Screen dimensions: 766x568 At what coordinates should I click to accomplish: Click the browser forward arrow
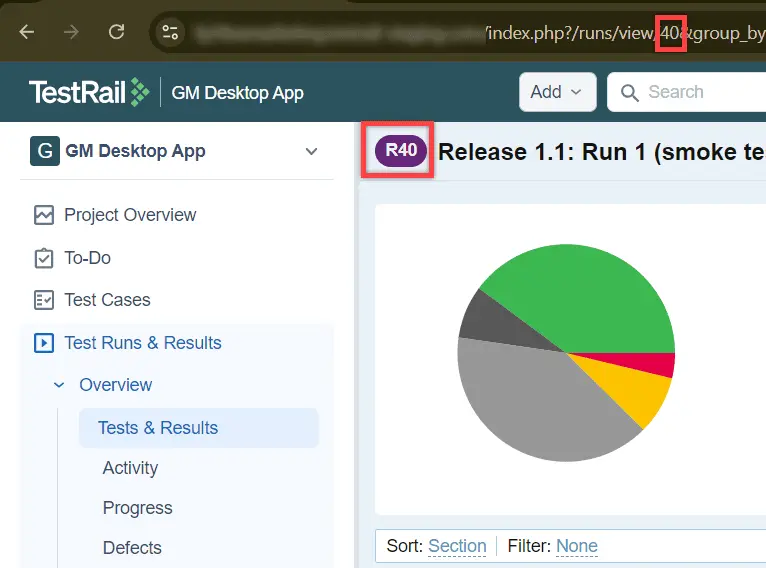coord(71,32)
